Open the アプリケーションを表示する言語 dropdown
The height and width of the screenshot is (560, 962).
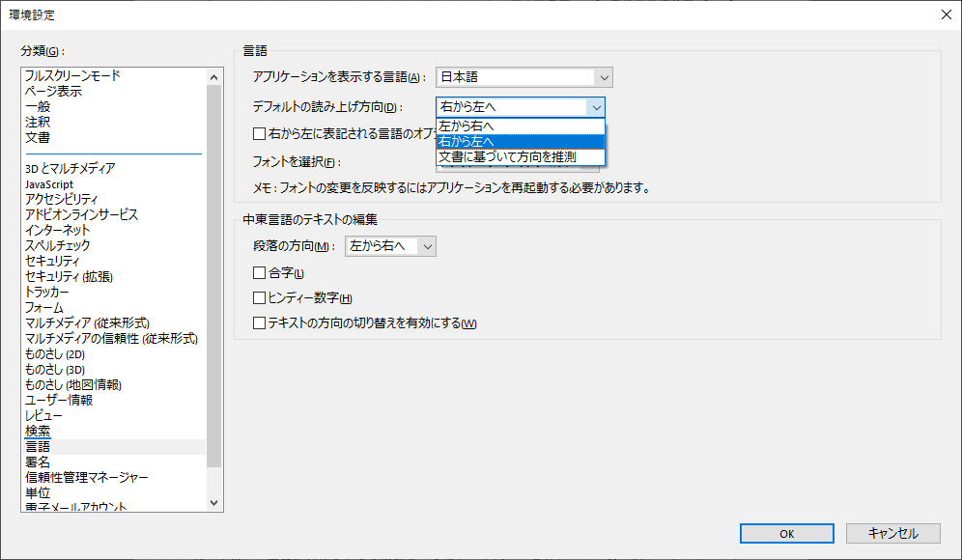coord(523,77)
